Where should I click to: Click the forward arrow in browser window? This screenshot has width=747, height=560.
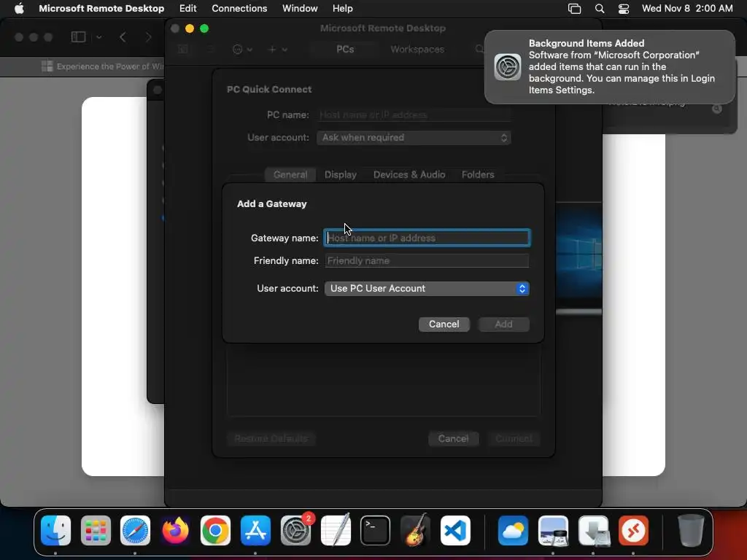pyautogui.click(x=148, y=37)
